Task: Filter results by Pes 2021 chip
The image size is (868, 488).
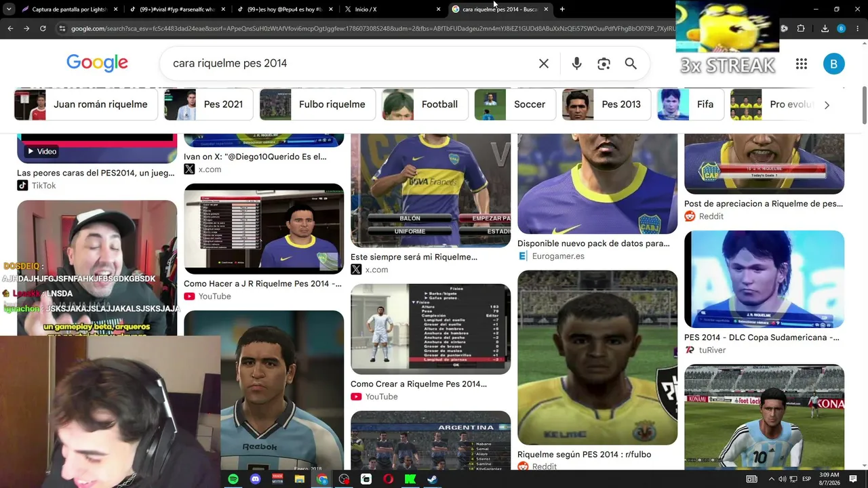Action: tap(209, 104)
